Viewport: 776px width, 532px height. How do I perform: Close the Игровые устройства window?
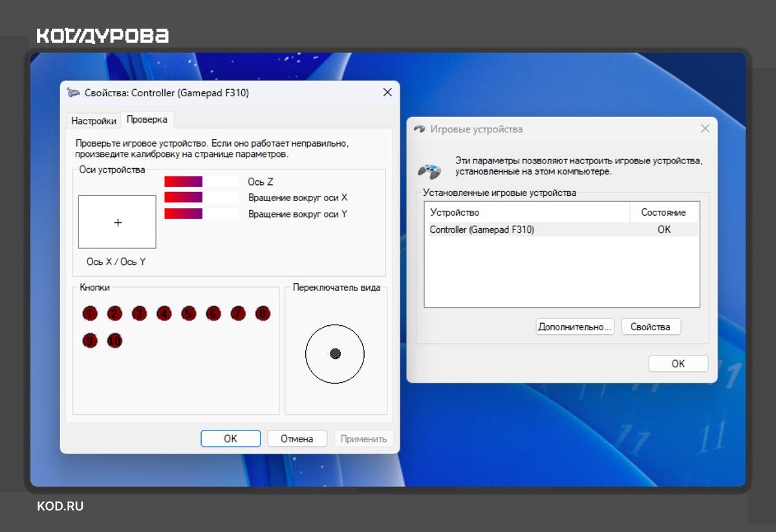706,129
